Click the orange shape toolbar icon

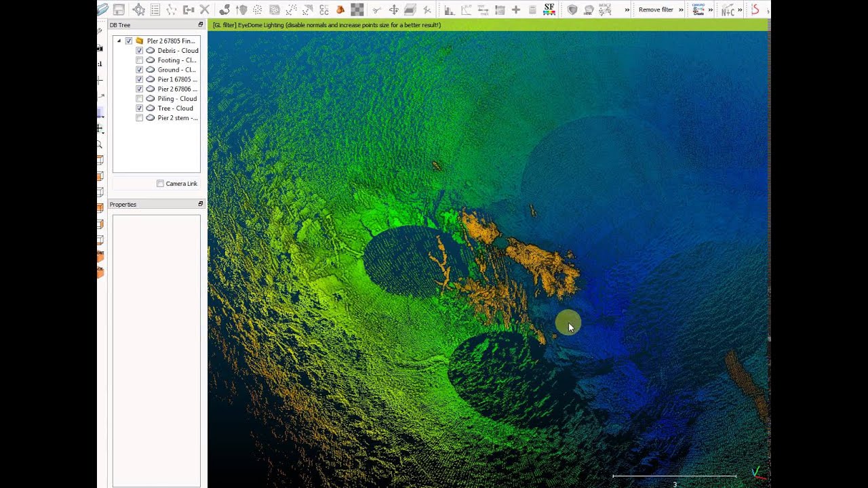[340, 9]
